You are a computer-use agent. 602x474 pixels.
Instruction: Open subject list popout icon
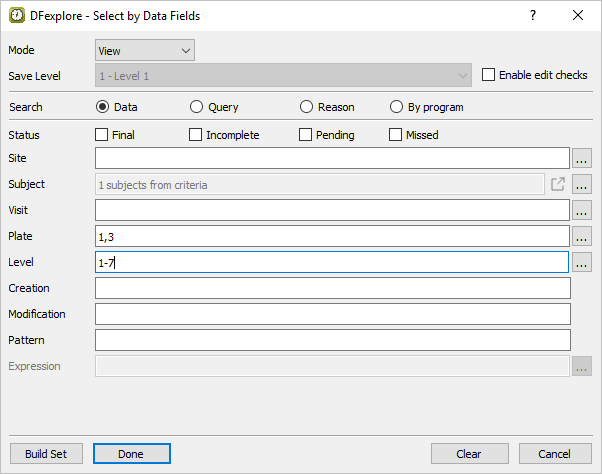(x=558, y=184)
